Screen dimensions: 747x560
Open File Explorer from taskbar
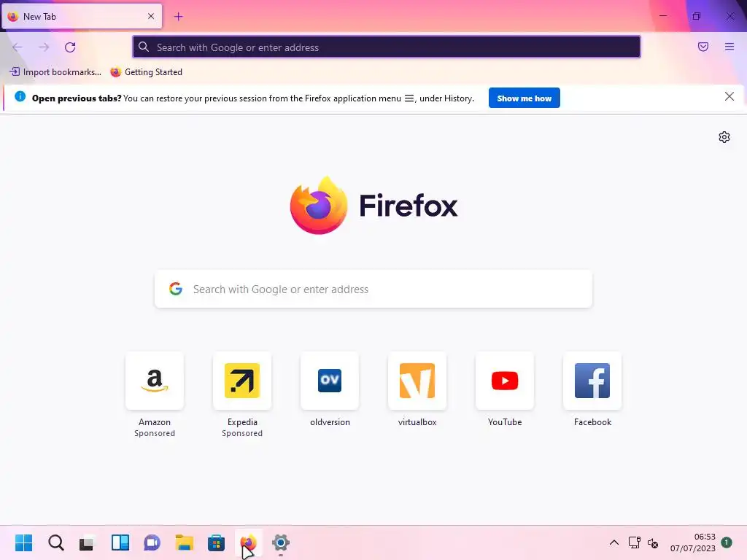[185, 542]
